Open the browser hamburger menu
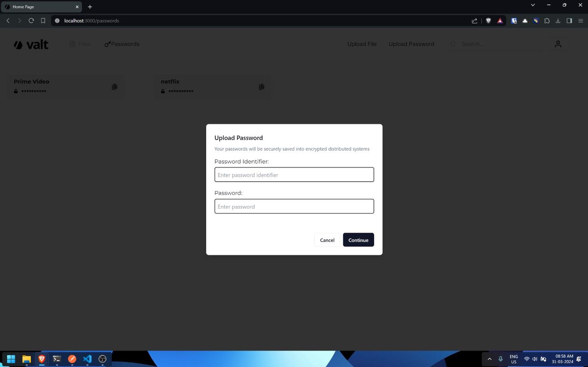 pos(581,21)
